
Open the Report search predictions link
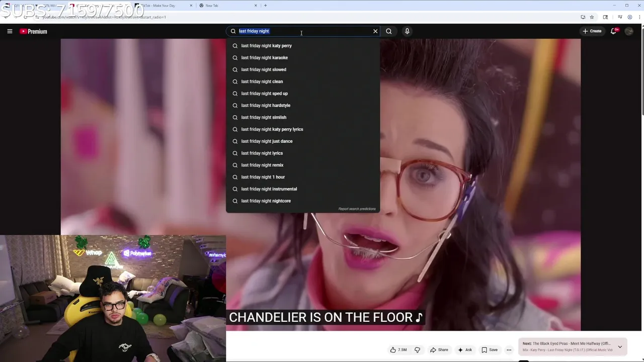tap(357, 209)
